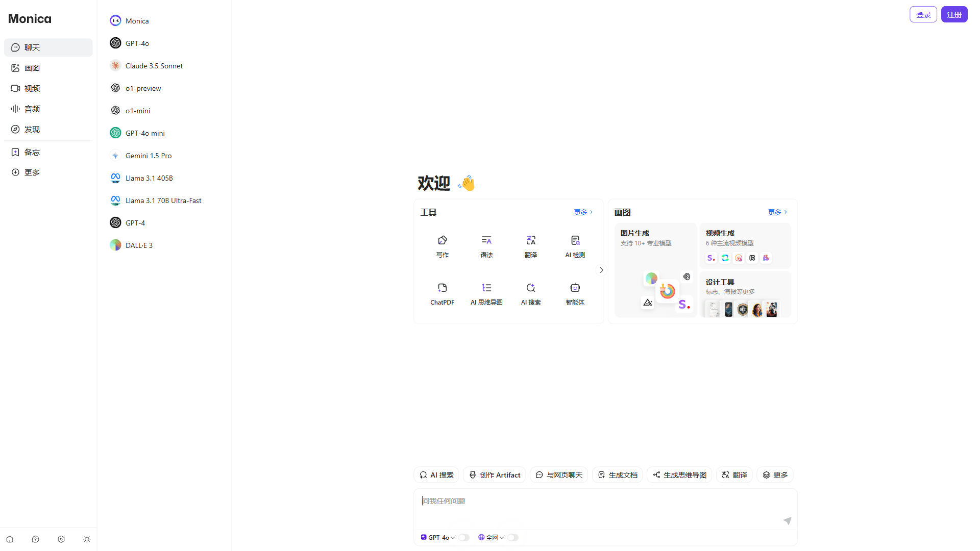Click the 创作 Artifact chip
The width and height of the screenshot is (980, 551).
(x=495, y=475)
